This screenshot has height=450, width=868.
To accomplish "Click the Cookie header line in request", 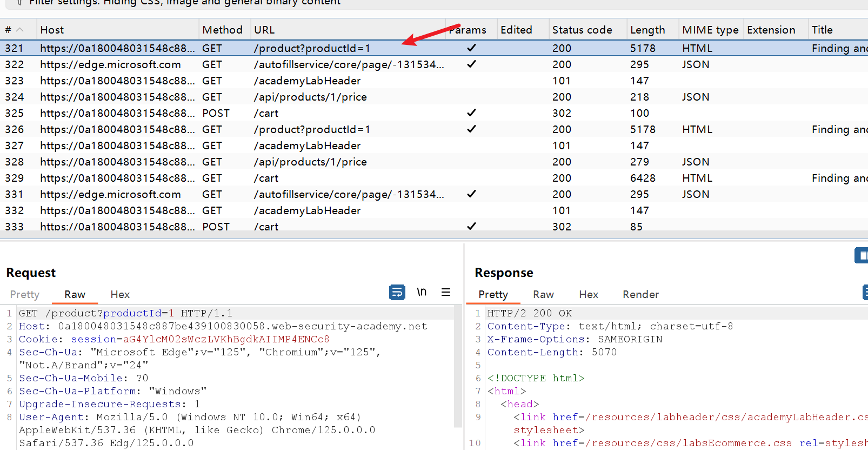I will coord(174,339).
